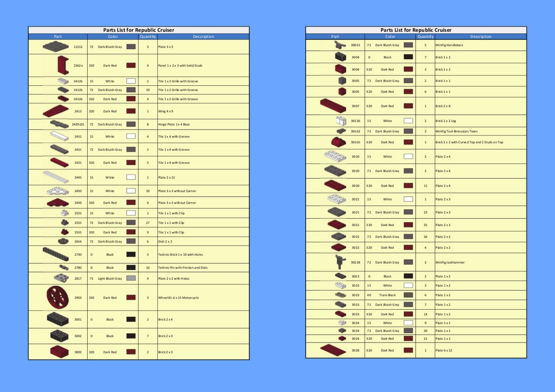
Task: Click the Minifig Binoculars 30162 image
Action: point(341,131)
